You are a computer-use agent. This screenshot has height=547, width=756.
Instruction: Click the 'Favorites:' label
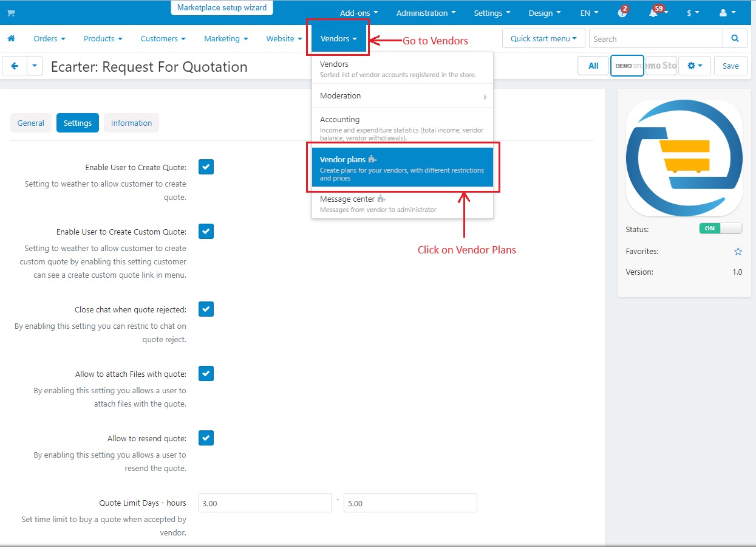[x=642, y=251]
